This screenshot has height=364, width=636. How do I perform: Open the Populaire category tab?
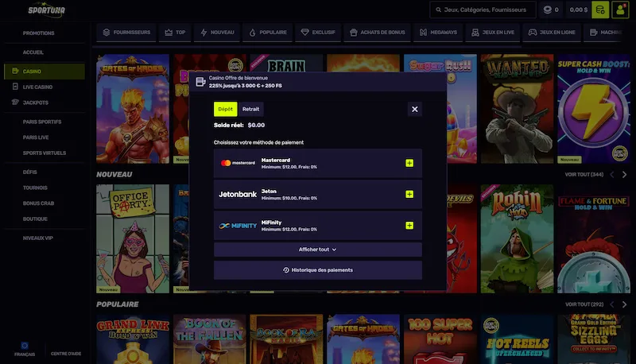click(x=267, y=33)
